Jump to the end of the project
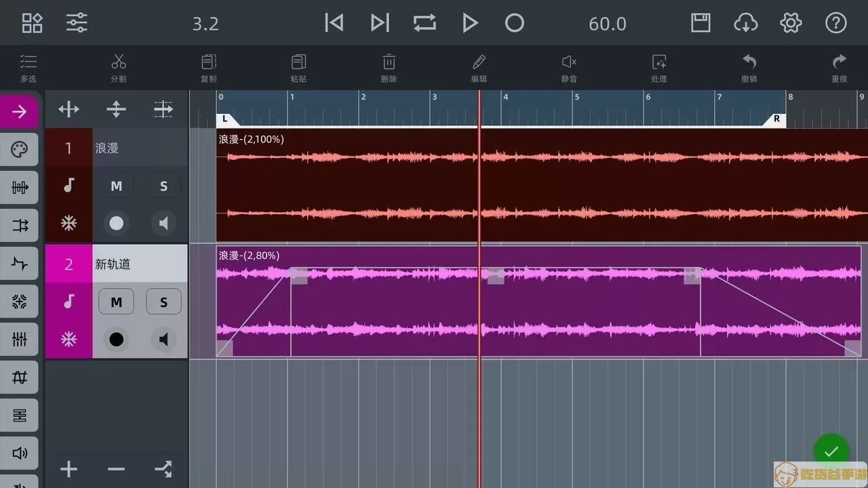Image resolution: width=868 pixels, height=488 pixels. click(380, 23)
